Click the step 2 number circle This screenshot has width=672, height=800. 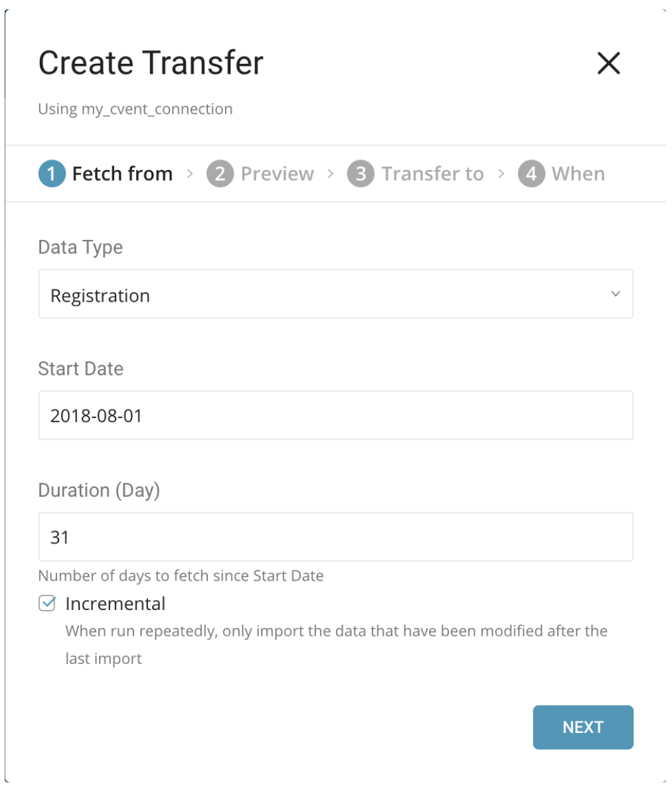[220, 174]
